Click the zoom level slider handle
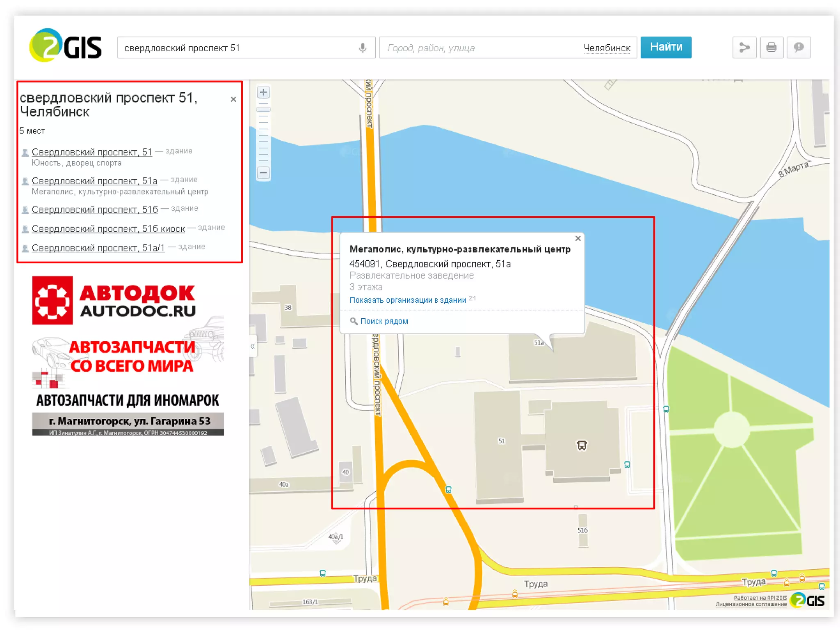 tap(263, 110)
